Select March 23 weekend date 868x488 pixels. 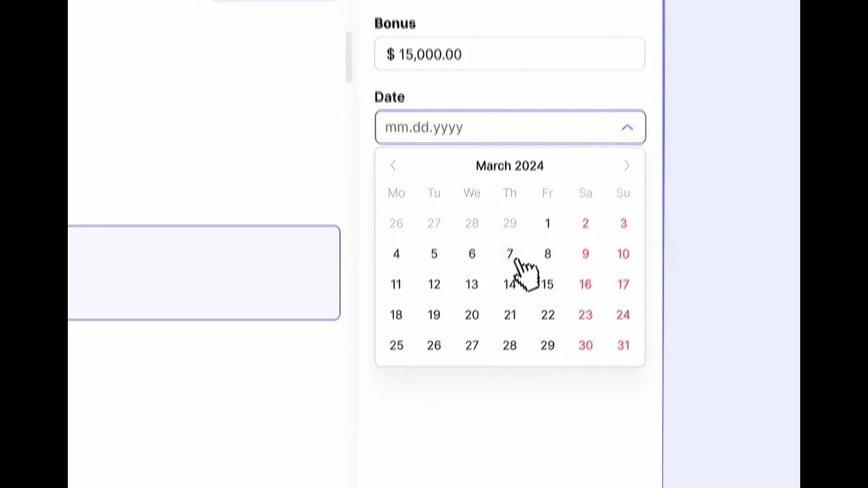click(585, 314)
